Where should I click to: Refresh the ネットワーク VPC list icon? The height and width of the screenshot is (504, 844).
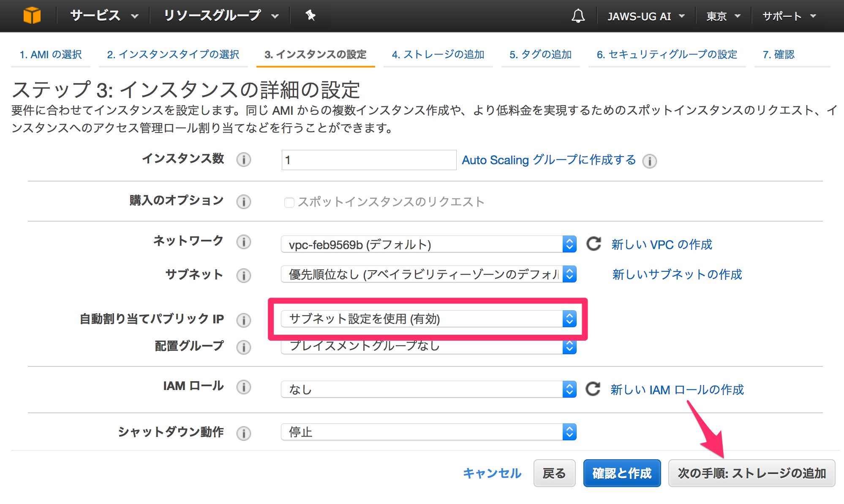[594, 244]
